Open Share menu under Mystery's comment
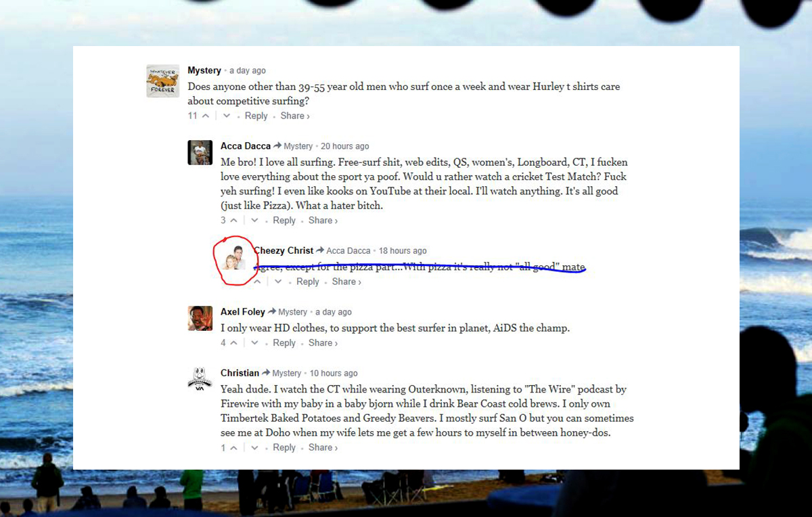The image size is (812, 517). [295, 116]
